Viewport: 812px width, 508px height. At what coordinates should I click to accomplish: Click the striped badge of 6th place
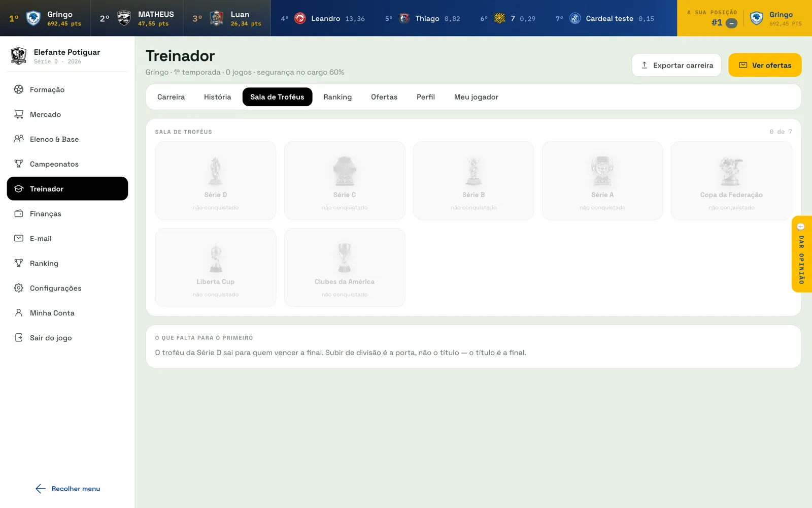pyautogui.click(x=499, y=18)
